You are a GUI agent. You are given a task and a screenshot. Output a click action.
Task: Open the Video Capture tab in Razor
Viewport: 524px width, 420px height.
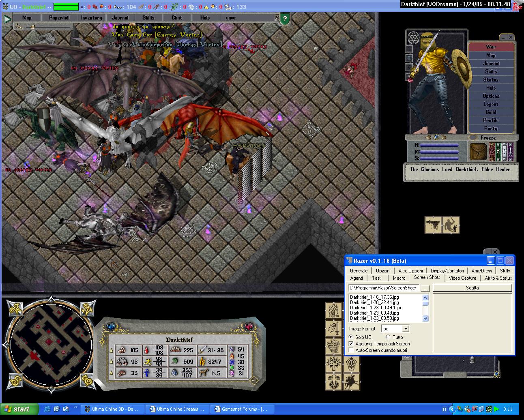[463, 278]
